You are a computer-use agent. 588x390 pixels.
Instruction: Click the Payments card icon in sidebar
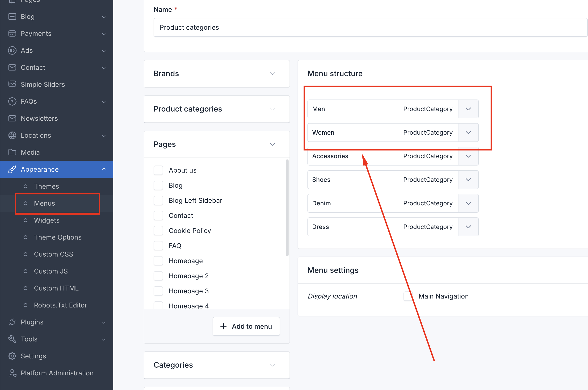pos(12,33)
